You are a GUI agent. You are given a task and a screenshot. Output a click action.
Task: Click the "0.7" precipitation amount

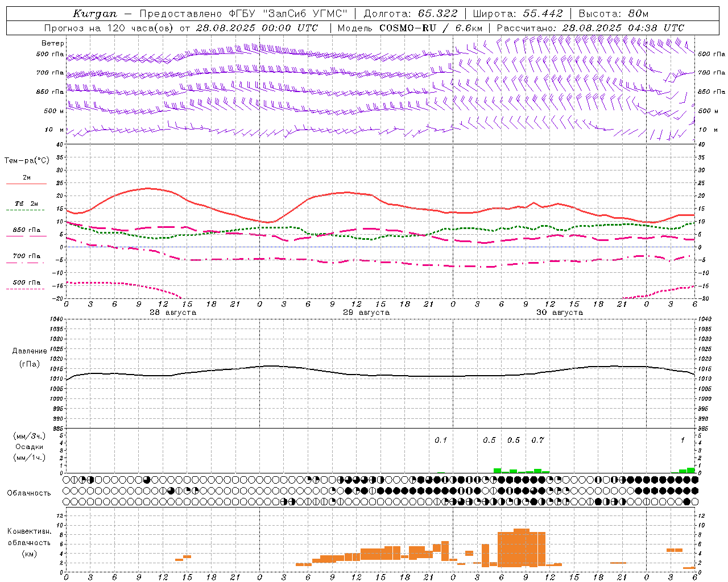537,440
